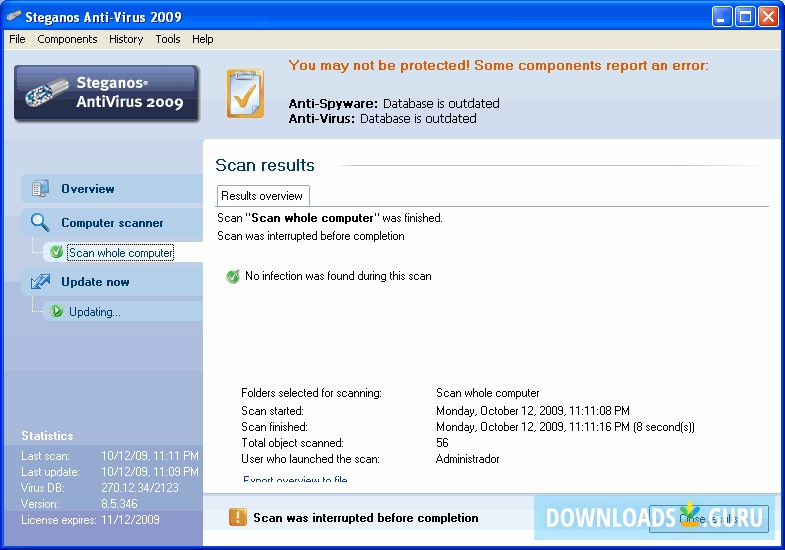785x550 pixels.
Task: Open the File menu
Action: pyautogui.click(x=17, y=39)
